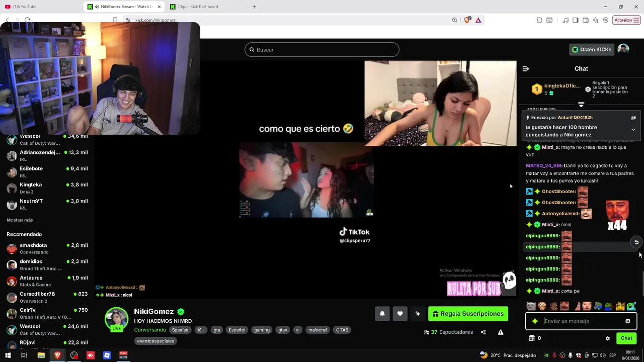Image resolution: width=644 pixels, height=362 pixels.
Task: Share the stream icon
Action: tap(483, 332)
